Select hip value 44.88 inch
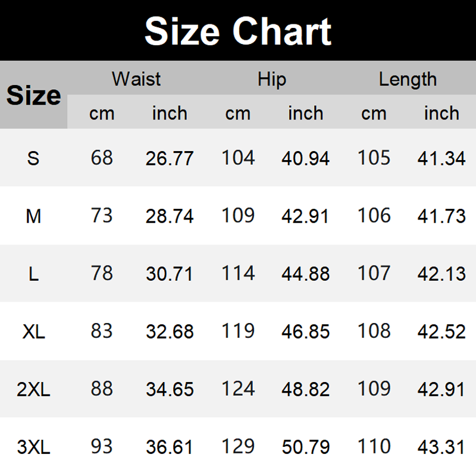Image resolution: width=476 pixels, height=476 pixels. 305,274
